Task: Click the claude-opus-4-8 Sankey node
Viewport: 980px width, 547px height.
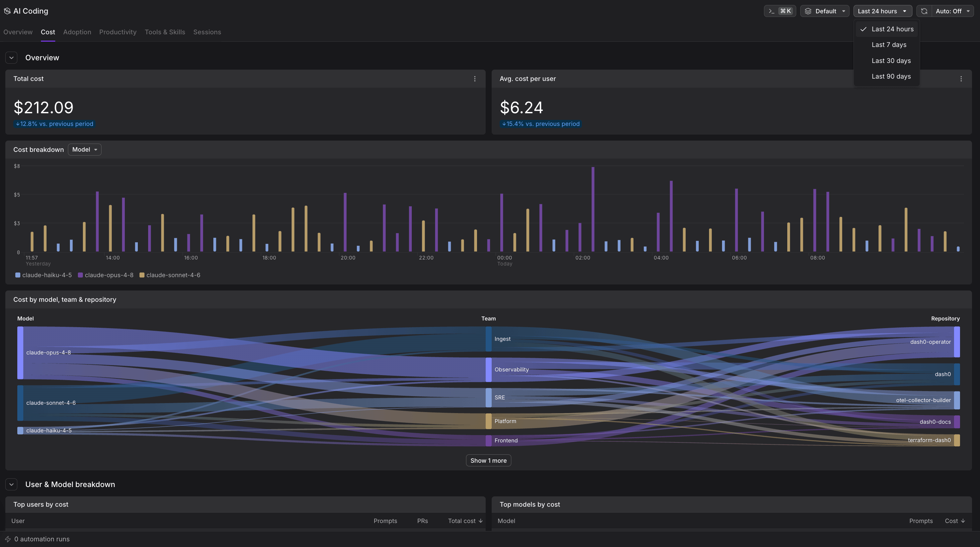Action: tap(20, 353)
